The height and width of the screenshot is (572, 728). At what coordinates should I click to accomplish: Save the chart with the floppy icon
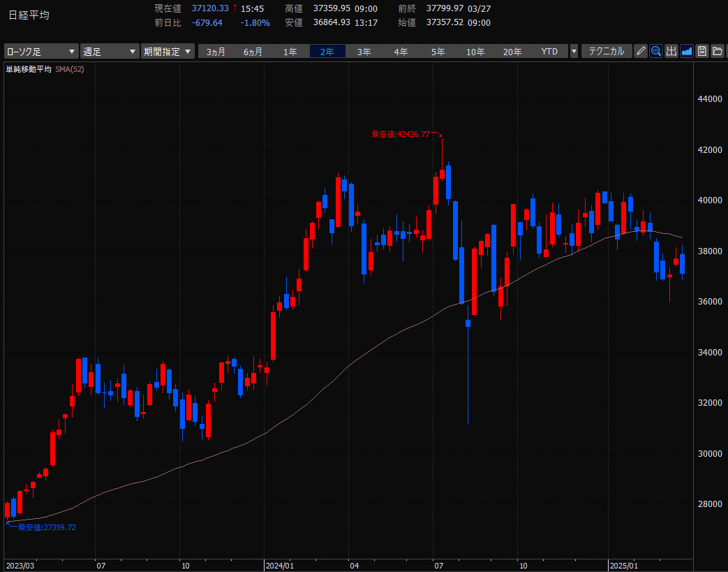click(702, 51)
